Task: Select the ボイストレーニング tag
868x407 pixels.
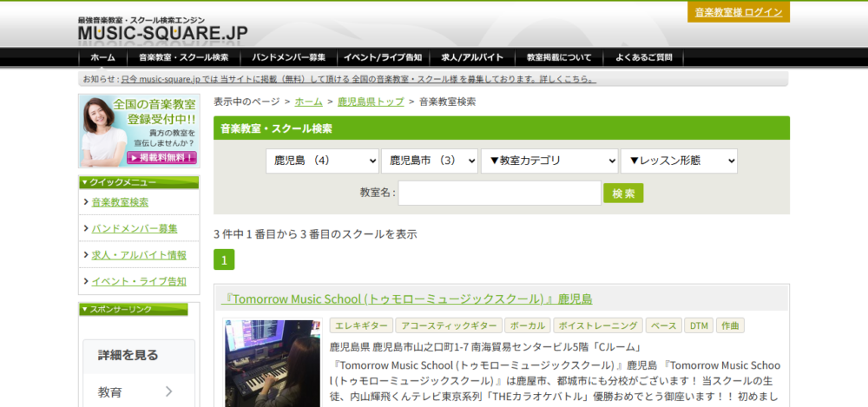Action: (x=598, y=325)
